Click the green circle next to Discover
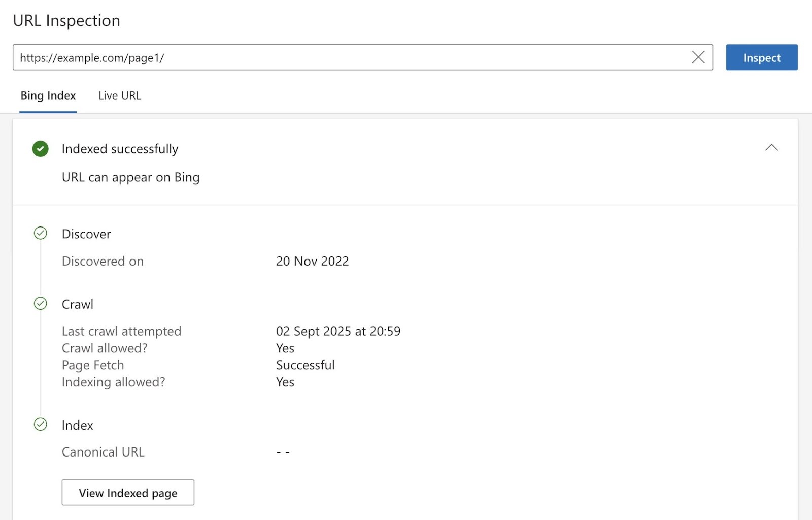812x520 pixels. coord(41,234)
